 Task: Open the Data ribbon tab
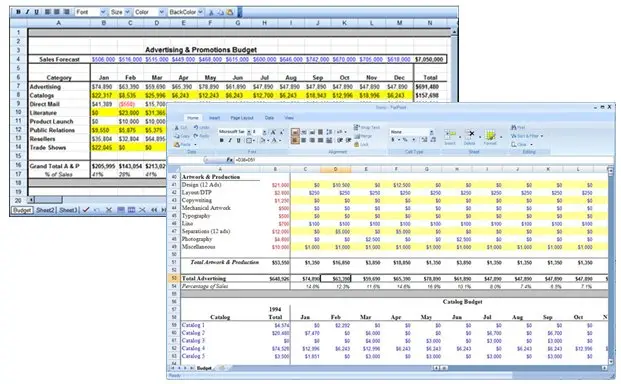click(x=269, y=118)
